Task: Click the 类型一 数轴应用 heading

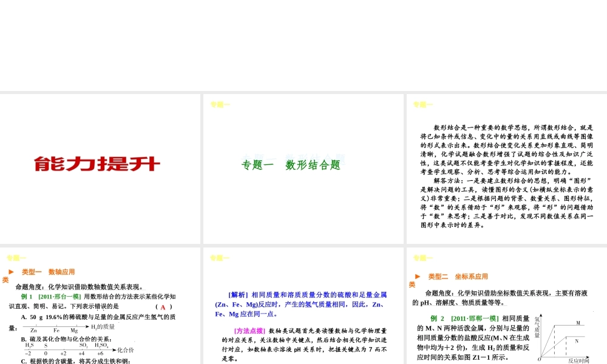Action: click(49, 272)
